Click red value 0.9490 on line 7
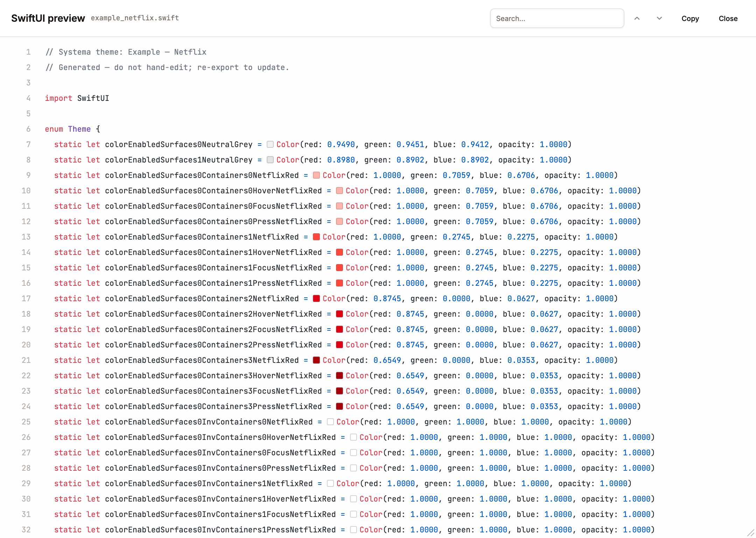This screenshot has height=538, width=756. [341, 144]
